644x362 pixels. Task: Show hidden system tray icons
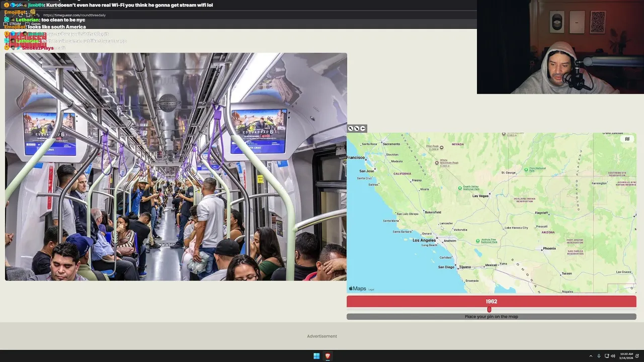[591, 356]
